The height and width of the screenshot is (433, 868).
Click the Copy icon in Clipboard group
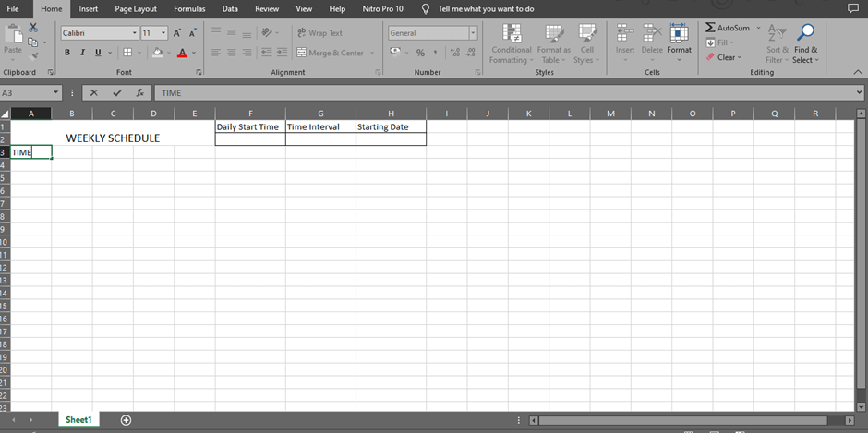[33, 42]
